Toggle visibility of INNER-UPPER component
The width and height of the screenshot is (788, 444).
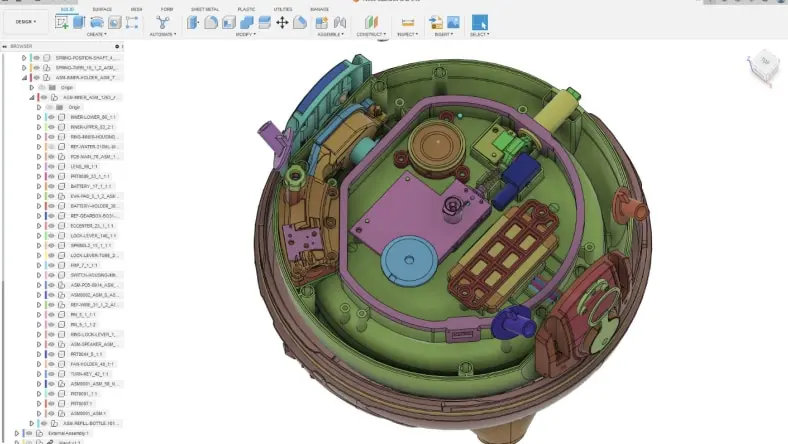(x=51, y=127)
